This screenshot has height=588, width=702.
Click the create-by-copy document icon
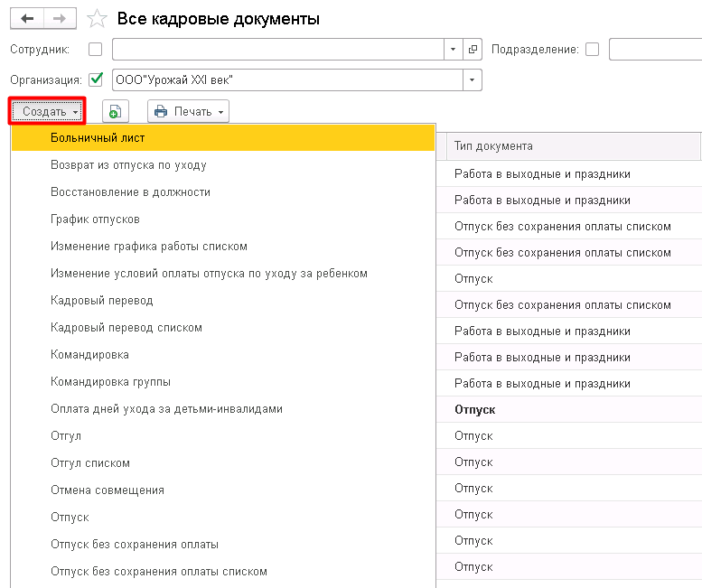(116, 111)
